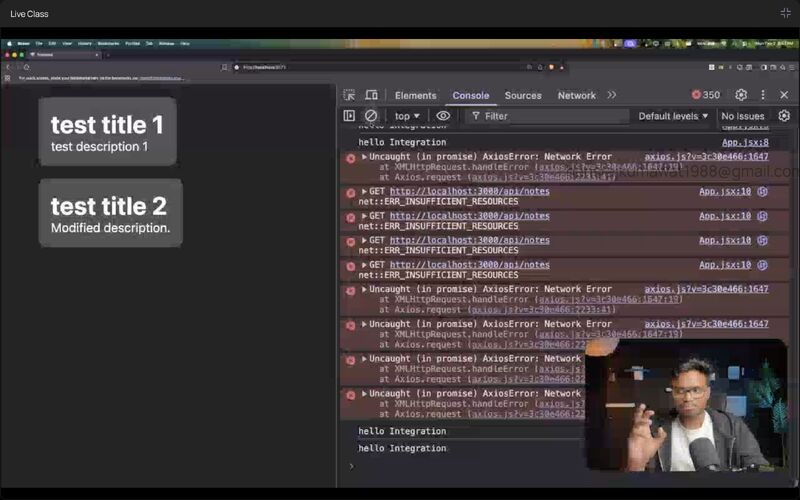This screenshot has width=800, height=500.
Task: Open console settings gear beside No Issues
Action: click(x=784, y=116)
